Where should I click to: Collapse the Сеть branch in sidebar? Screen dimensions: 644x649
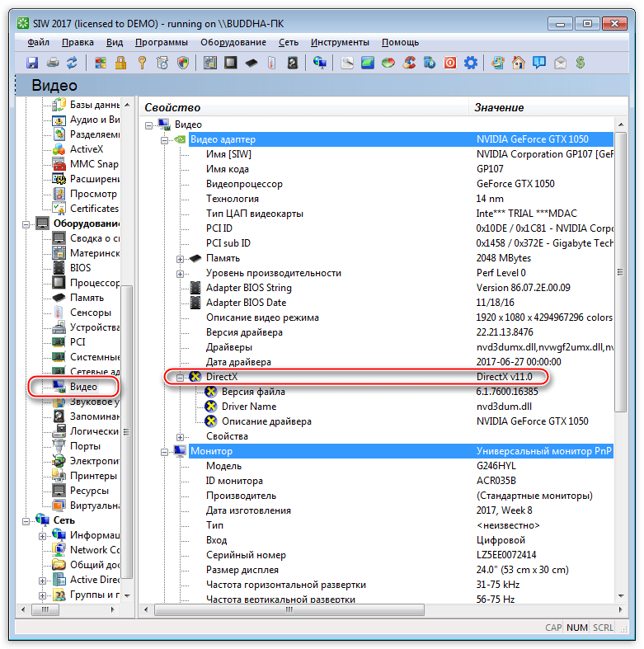pyautogui.click(x=26, y=521)
